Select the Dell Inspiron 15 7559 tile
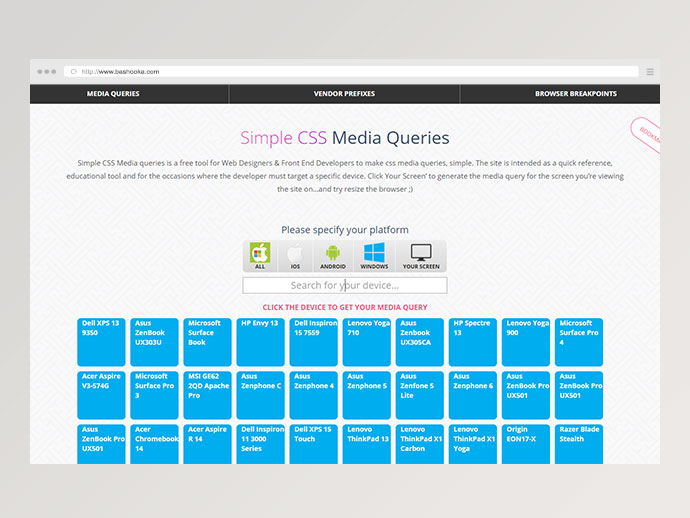The width and height of the screenshot is (690, 518). [x=314, y=342]
